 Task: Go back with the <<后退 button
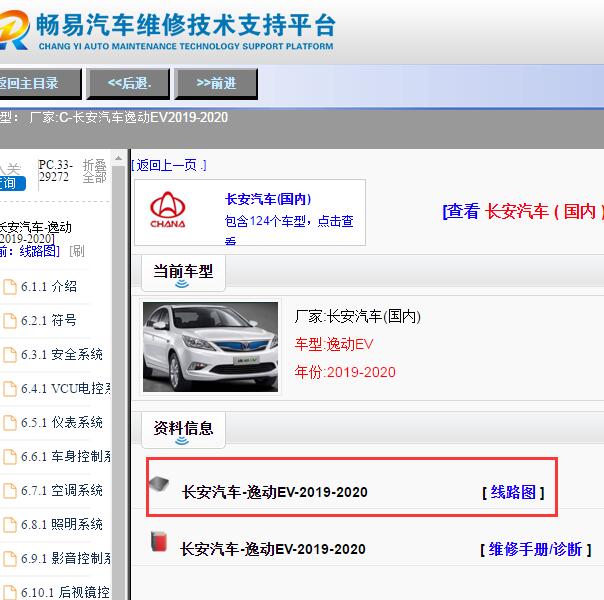pos(128,84)
